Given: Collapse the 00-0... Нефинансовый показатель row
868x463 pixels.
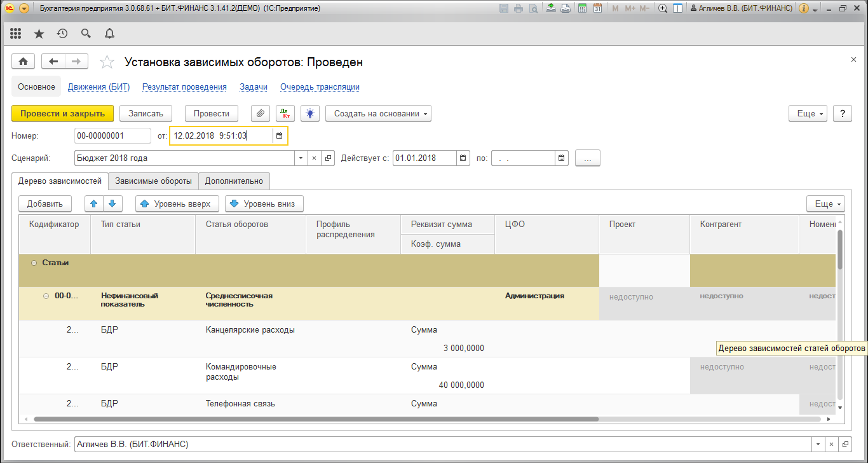Looking at the screenshot, I should click(46, 296).
